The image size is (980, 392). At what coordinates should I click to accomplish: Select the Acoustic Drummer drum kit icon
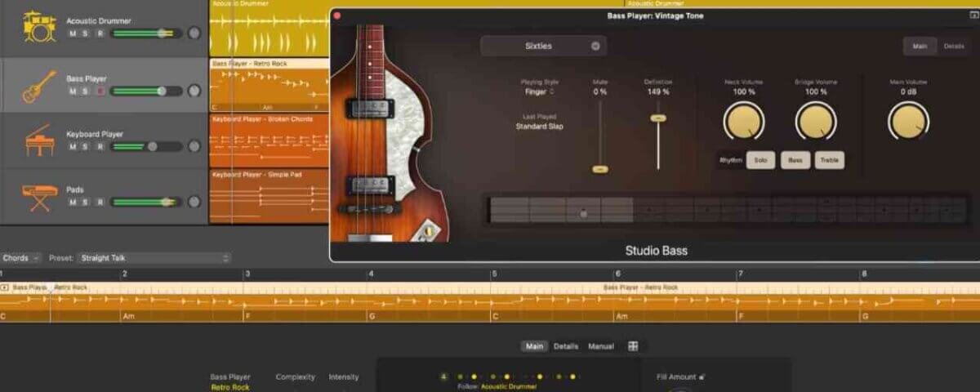pos(39,26)
